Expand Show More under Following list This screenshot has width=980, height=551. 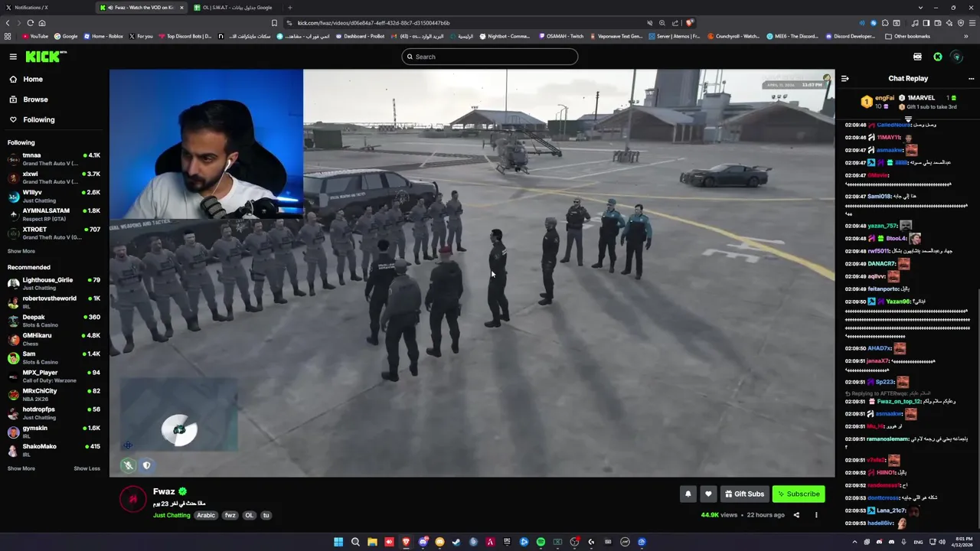click(x=21, y=251)
